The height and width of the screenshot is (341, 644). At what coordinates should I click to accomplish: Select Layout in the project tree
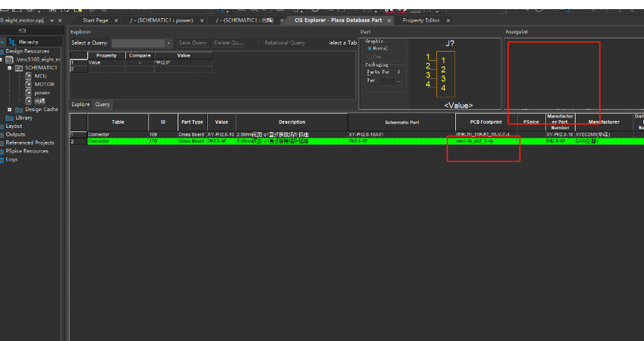[x=13, y=126]
